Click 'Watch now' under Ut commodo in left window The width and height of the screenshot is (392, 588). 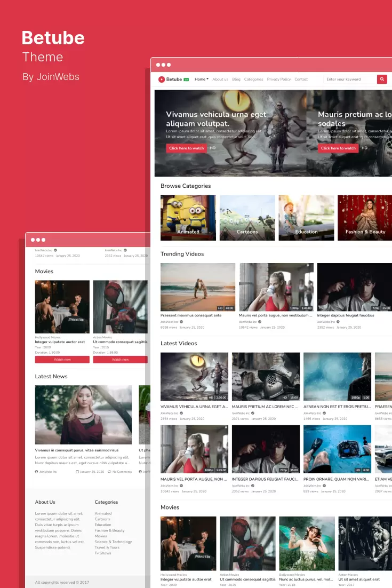click(121, 360)
